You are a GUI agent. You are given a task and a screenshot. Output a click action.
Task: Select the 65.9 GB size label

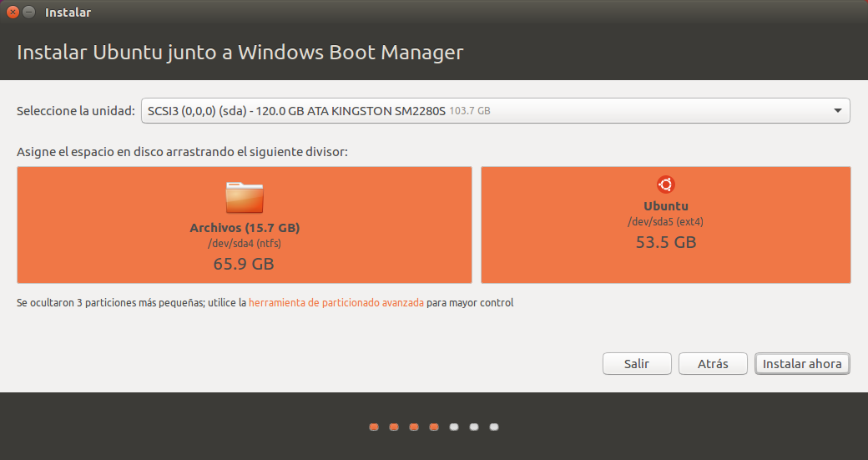coord(244,264)
